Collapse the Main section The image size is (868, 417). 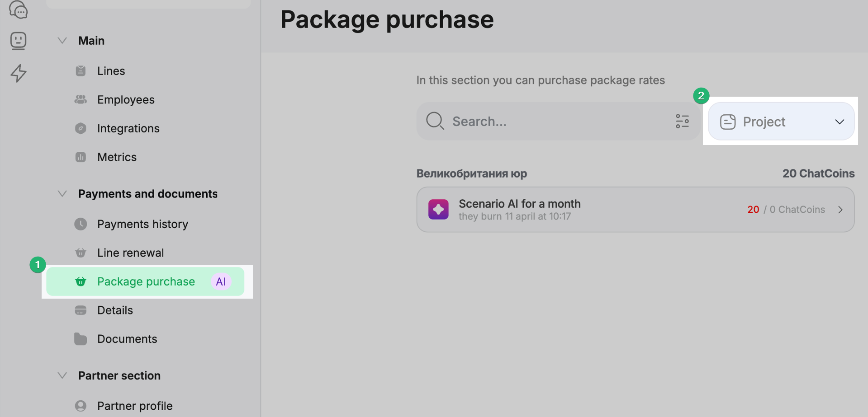click(62, 41)
